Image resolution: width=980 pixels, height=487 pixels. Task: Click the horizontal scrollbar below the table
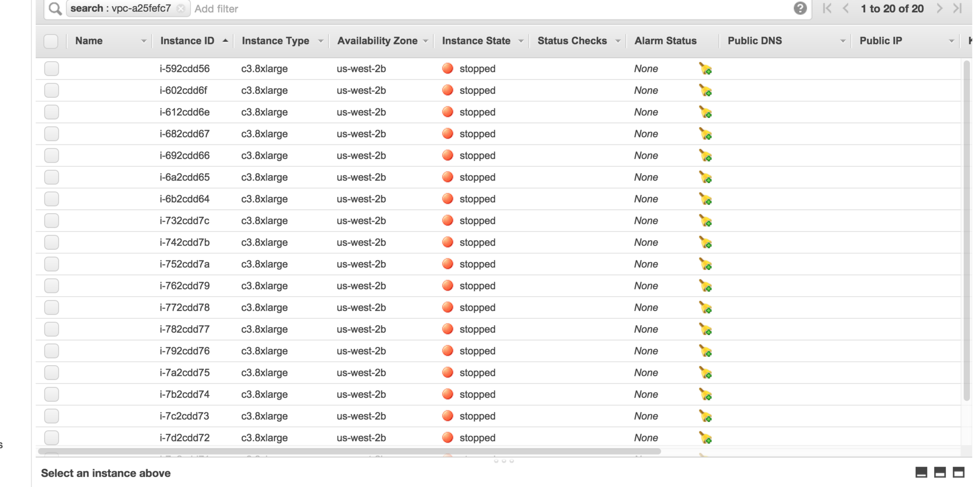tap(349, 451)
